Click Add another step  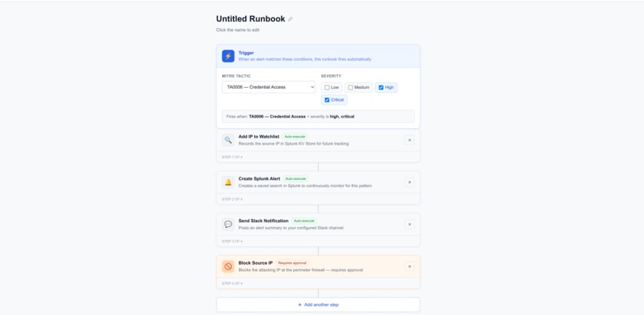318,305
